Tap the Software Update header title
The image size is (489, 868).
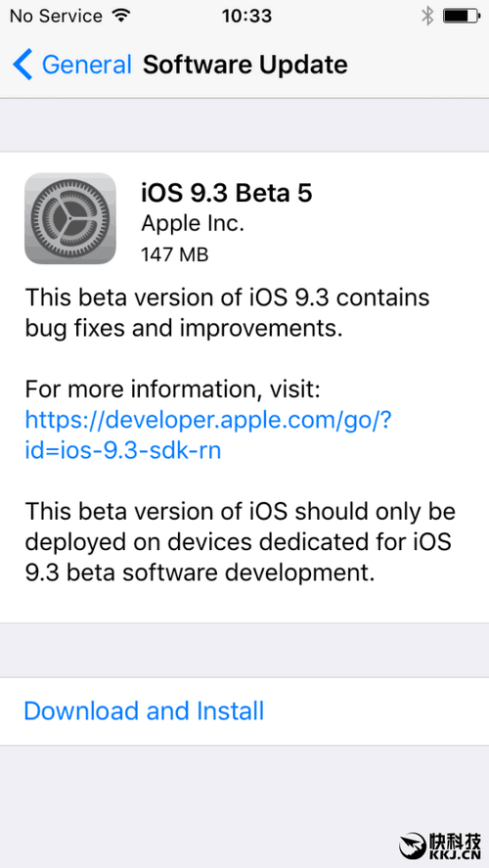coord(245,65)
